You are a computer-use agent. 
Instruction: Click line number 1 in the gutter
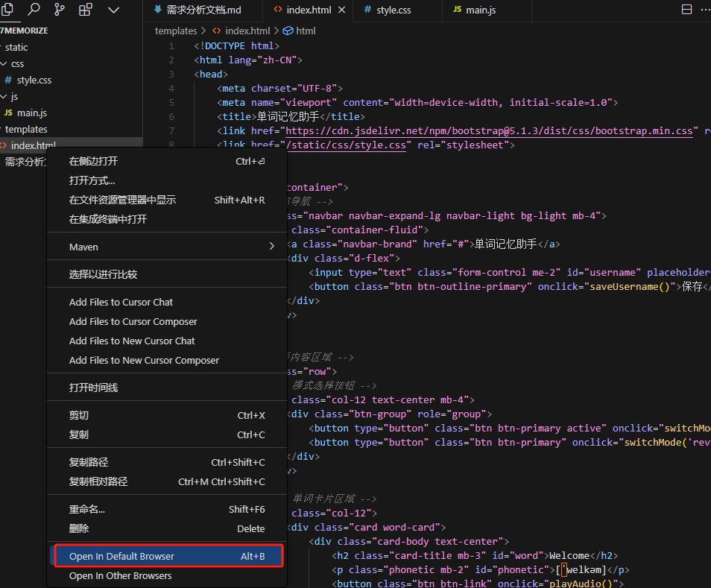(171, 45)
